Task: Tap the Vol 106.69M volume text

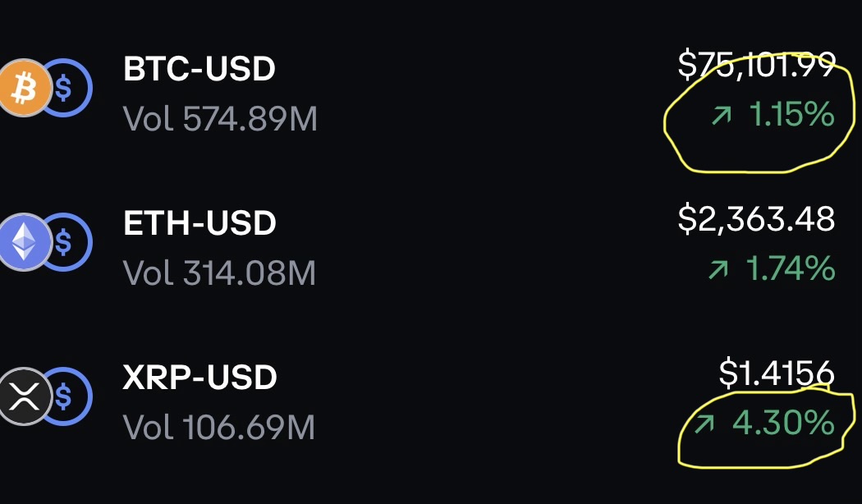Action: pyautogui.click(x=219, y=428)
